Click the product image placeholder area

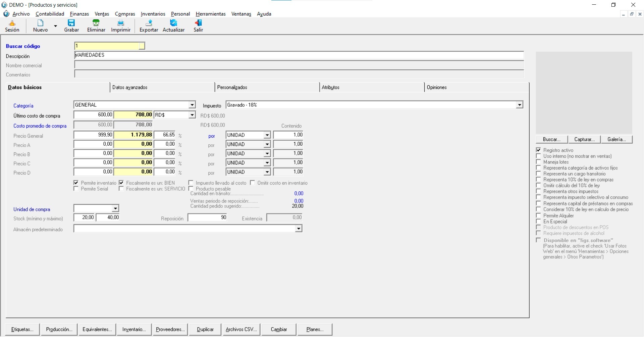(x=584, y=93)
